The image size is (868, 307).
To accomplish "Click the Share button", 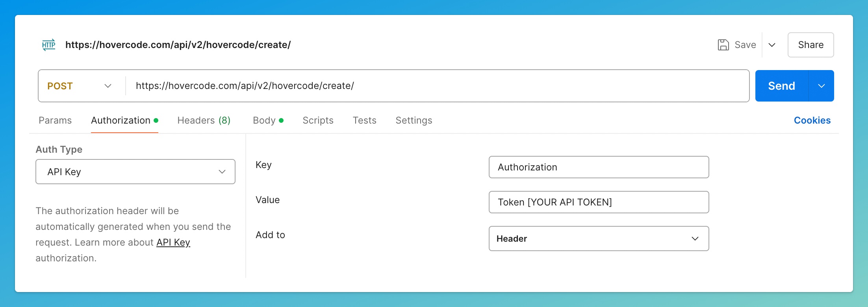I will click(x=811, y=45).
